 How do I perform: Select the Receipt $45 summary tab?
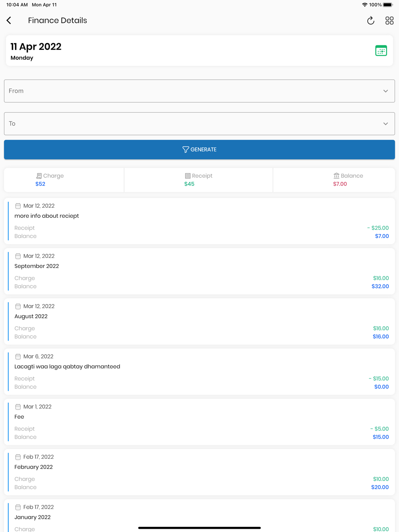point(198,180)
